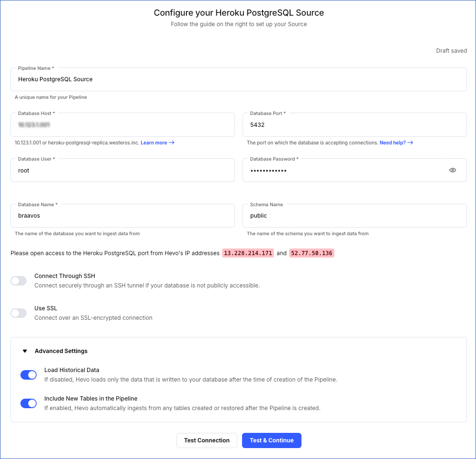Select the IP address 13.228.214.171

247,253
